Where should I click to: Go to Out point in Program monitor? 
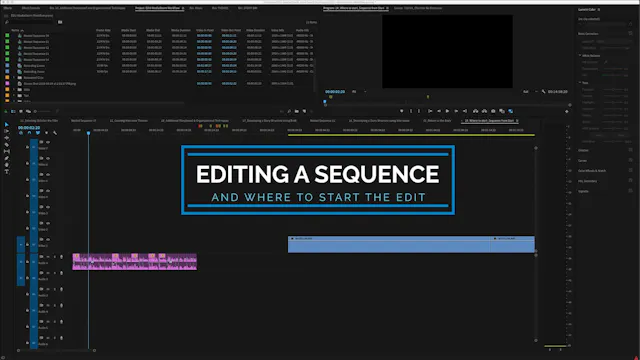[x=465, y=111]
